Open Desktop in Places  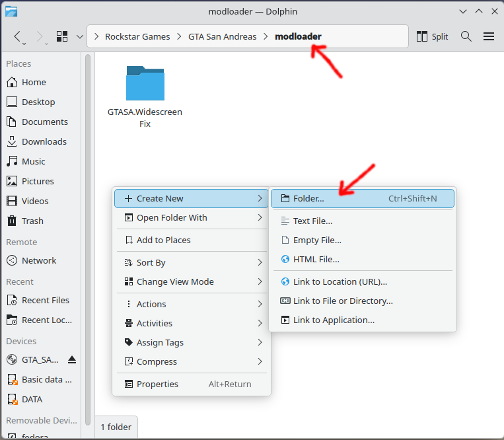(41, 102)
